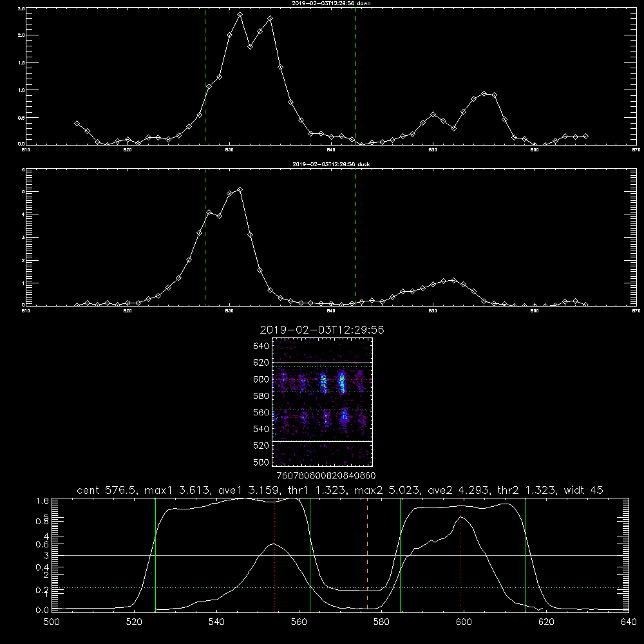The image size is (644, 644).
Task: Click the red dotted line near 600 in the bottom plot
Action: 460,554
